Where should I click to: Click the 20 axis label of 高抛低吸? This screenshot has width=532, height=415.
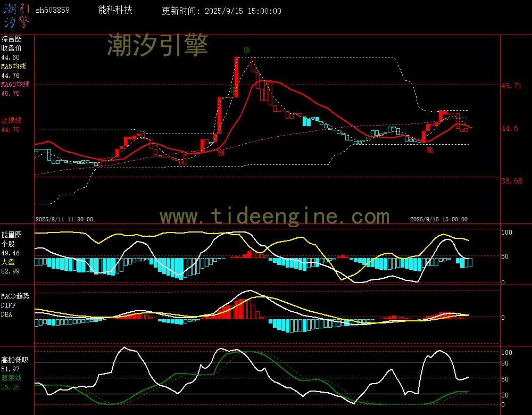pos(505,395)
